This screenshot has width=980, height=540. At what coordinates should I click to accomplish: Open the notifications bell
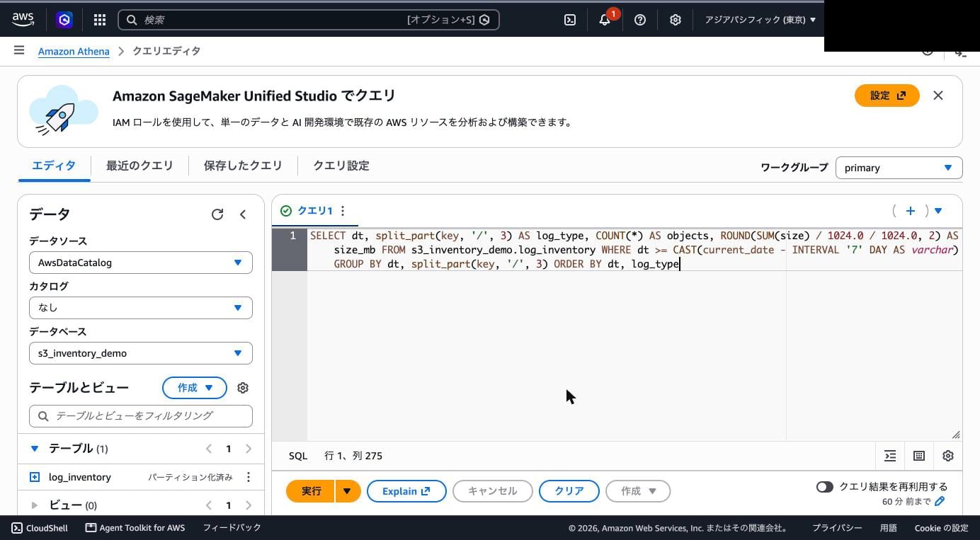coord(605,19)
